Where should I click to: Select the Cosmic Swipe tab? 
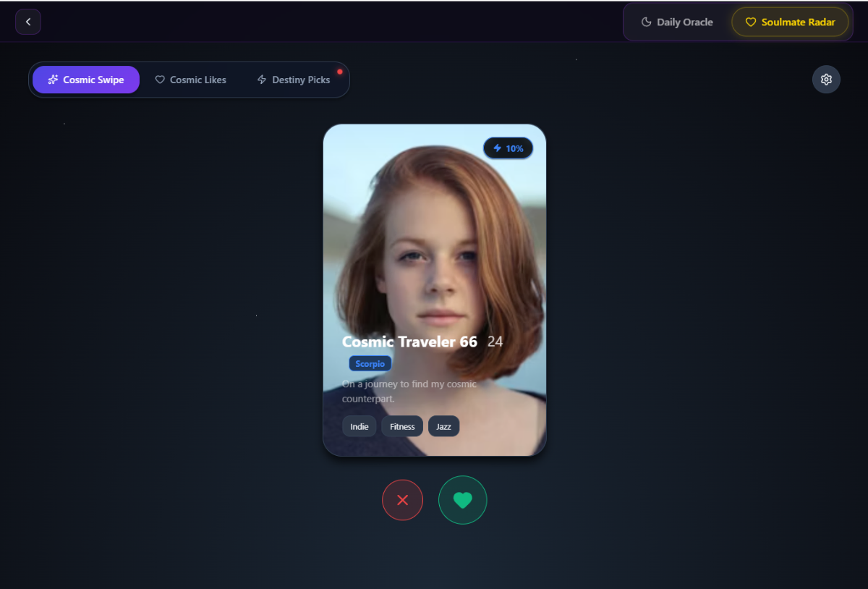click(x=86, y=80)
